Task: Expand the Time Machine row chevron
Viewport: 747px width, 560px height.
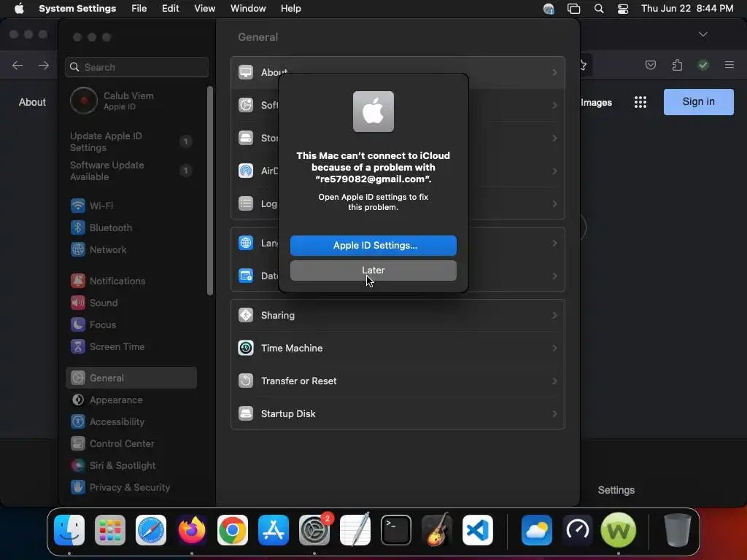Action: click(554, 348)
